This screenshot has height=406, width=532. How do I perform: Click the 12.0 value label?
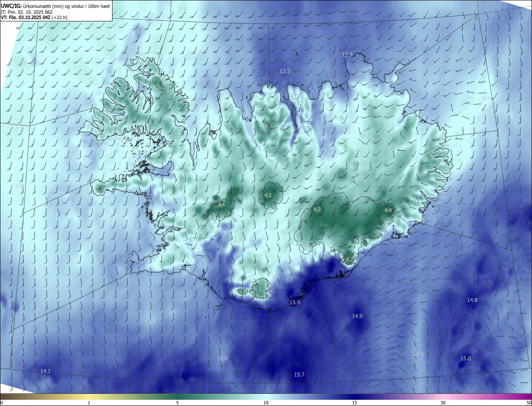222,359
